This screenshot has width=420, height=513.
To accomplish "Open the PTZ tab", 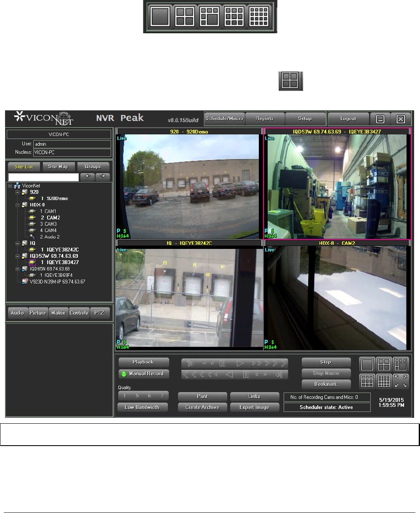I will pyautogui.click(x=99, y=313).
